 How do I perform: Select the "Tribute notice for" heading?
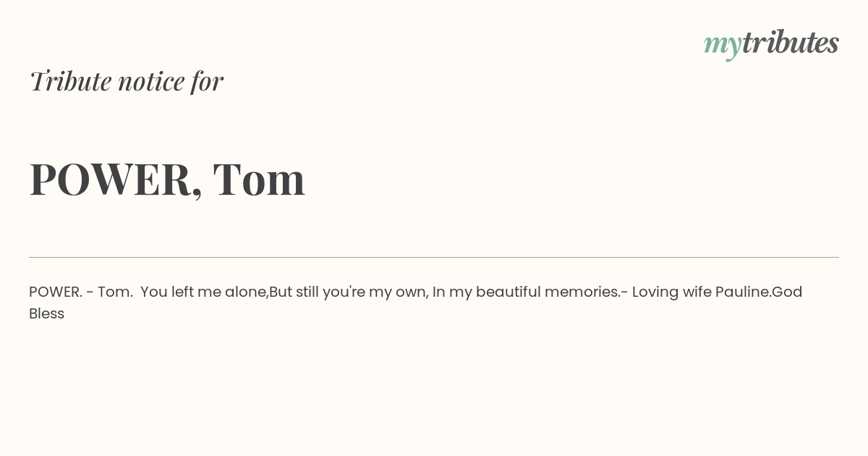coord(126,81)
